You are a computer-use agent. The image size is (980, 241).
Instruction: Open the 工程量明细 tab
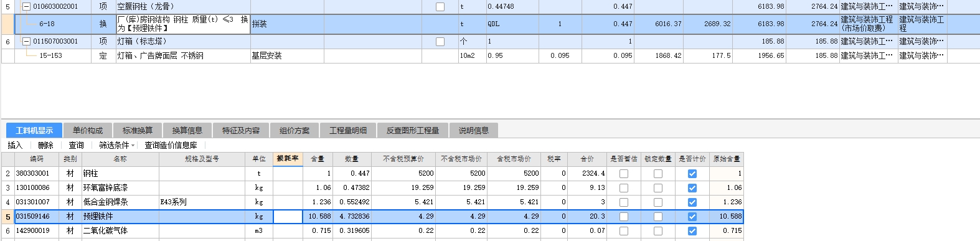coord(348,130)
